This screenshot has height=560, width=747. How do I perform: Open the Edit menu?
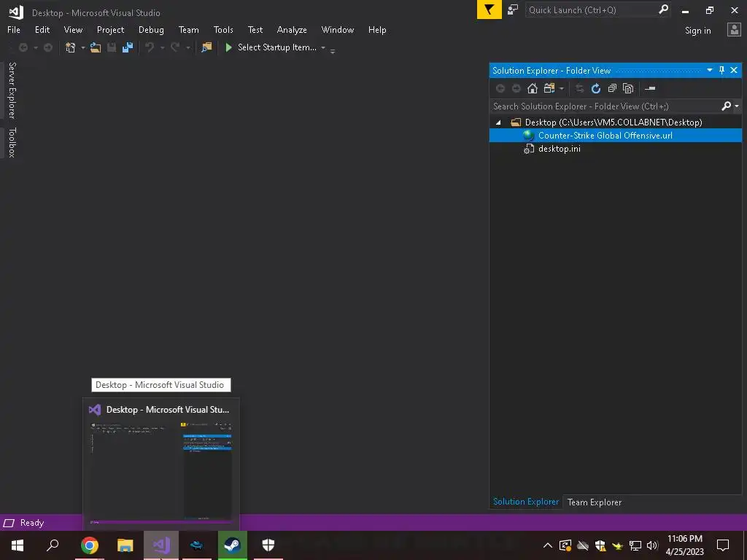point(42,29)
